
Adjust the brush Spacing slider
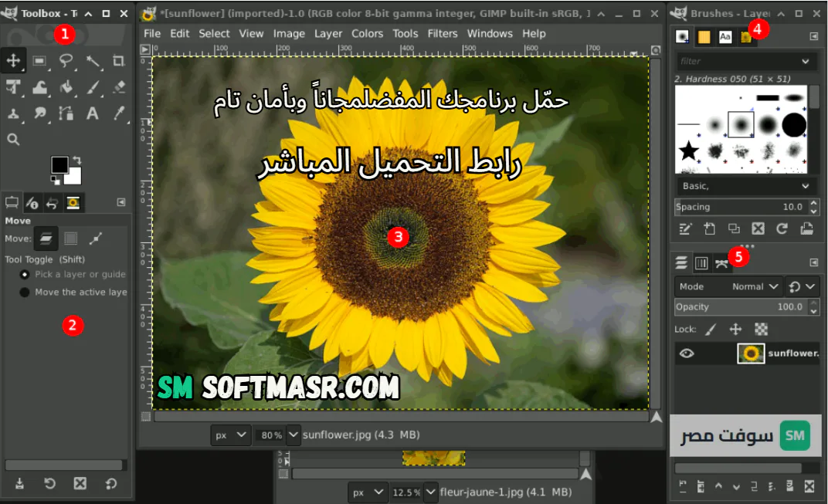[741, 207]
